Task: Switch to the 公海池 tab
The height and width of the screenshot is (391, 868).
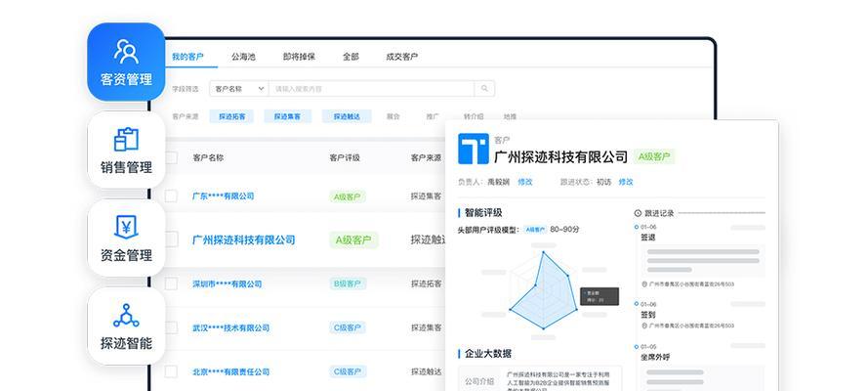Action: coord(243,57)
